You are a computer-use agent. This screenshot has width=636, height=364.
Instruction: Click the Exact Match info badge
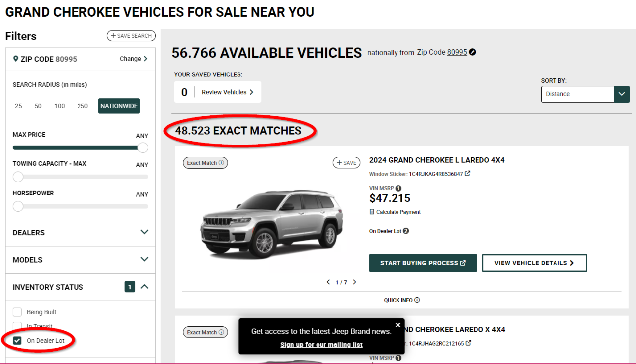[205, 163]
